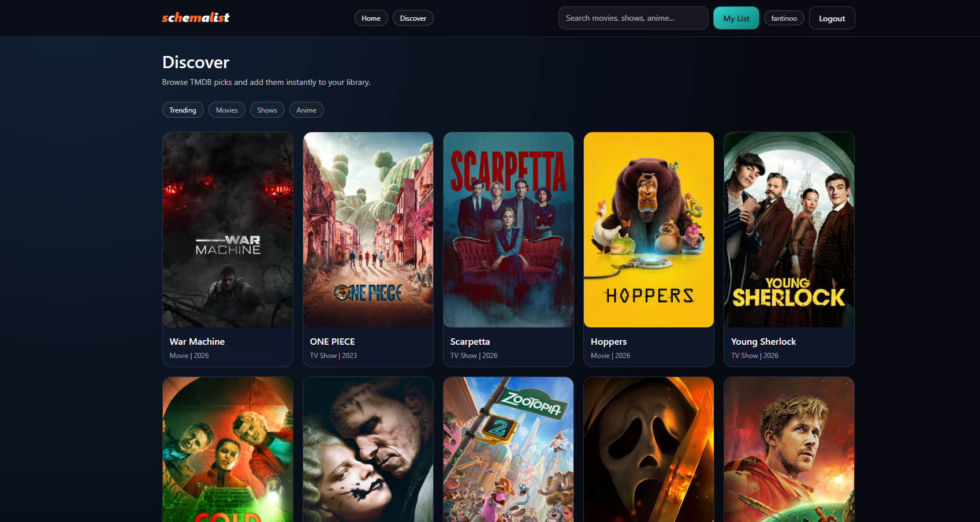This screenshot has height=522, width=980.
Task: Open the Scarpetta poster
Action: (508, 230)
